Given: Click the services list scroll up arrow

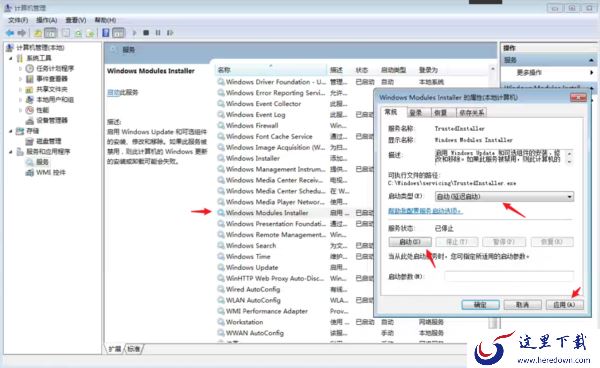Looking at the screenshot, I should point(492,69).
